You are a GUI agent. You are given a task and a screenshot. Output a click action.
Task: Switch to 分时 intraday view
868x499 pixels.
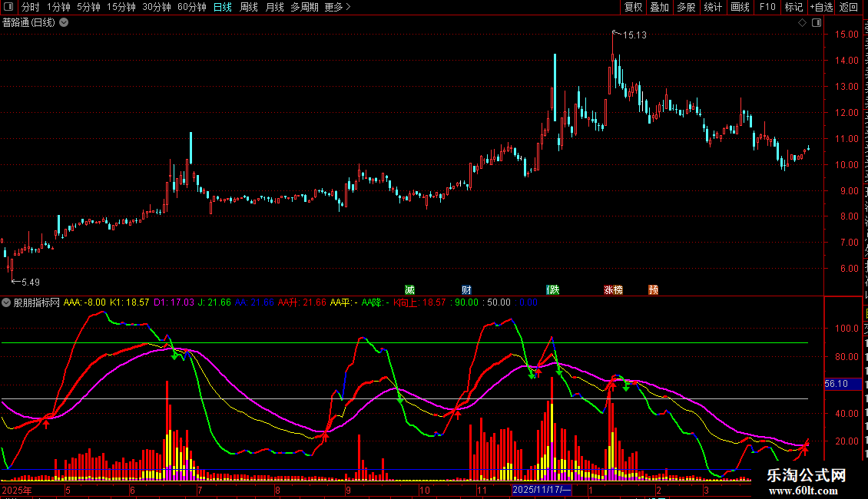(x=31, y=7)
